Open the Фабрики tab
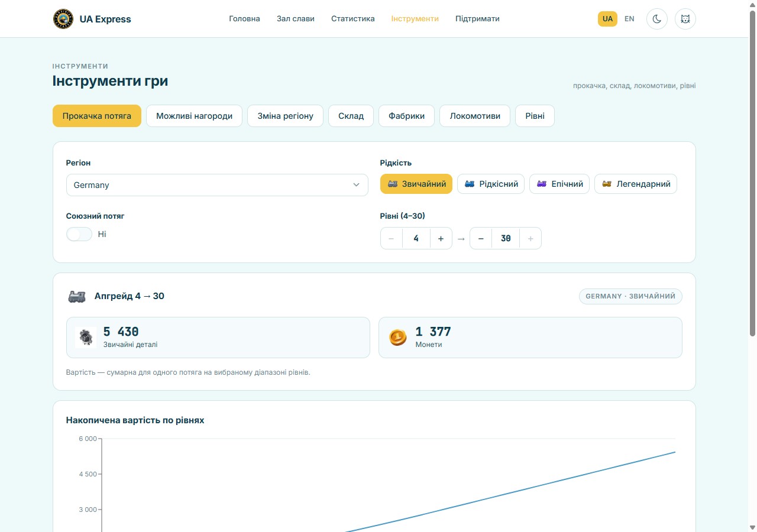This screenshot has width=757, height=532. (406, 116)
